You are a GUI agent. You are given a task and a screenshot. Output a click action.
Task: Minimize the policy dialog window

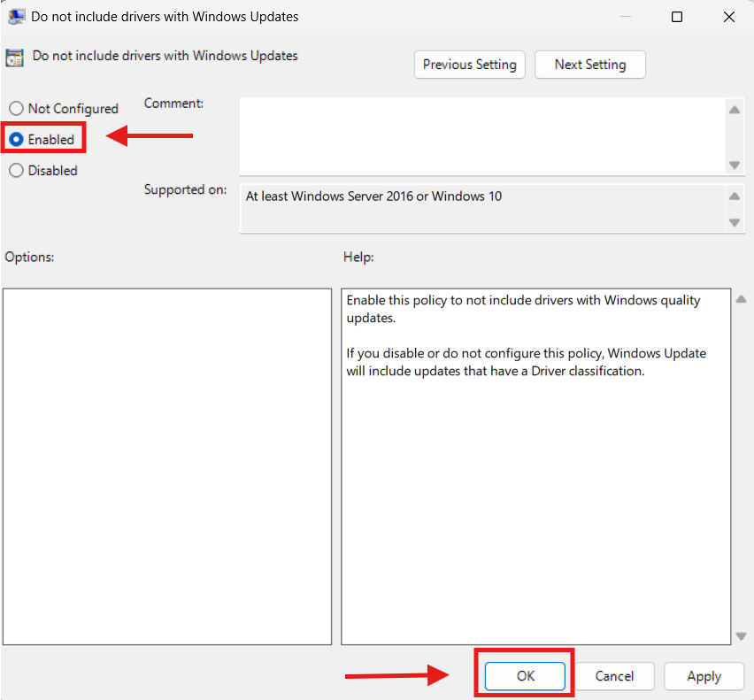(625, 17)
